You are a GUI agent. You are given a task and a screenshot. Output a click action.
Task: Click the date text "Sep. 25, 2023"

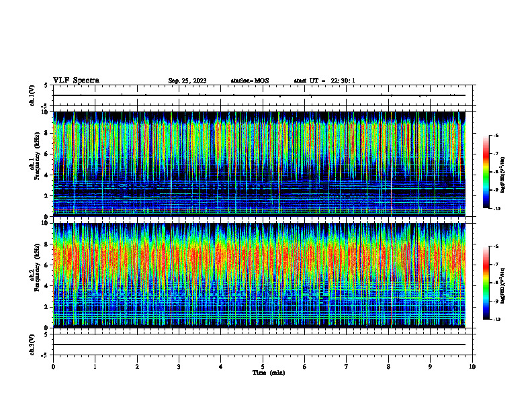click(x=187, y=81)
